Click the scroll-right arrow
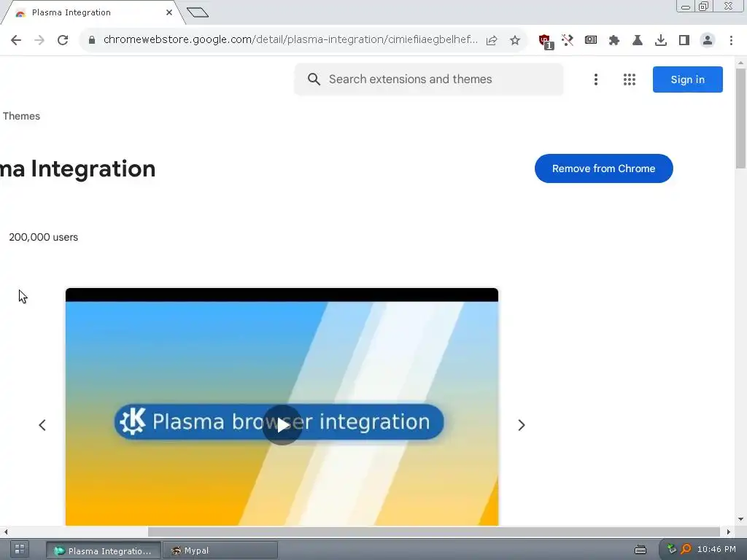This screenshot has height=560, width=747. pyautogui.click(x=729, y=532)
